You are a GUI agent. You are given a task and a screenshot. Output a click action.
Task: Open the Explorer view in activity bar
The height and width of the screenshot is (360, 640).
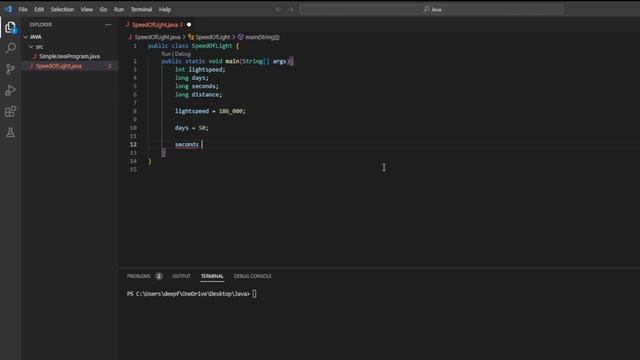10,27
